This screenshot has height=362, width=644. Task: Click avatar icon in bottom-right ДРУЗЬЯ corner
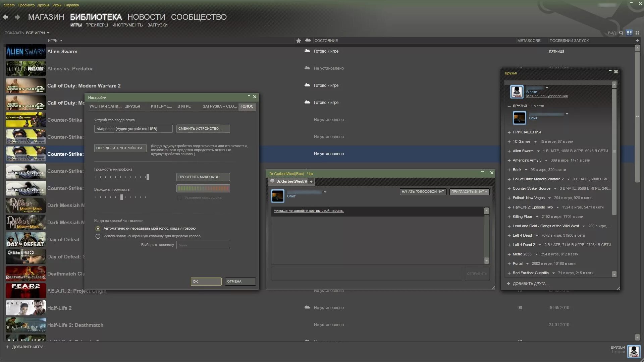pyautogui.click(x=634, y=352)
